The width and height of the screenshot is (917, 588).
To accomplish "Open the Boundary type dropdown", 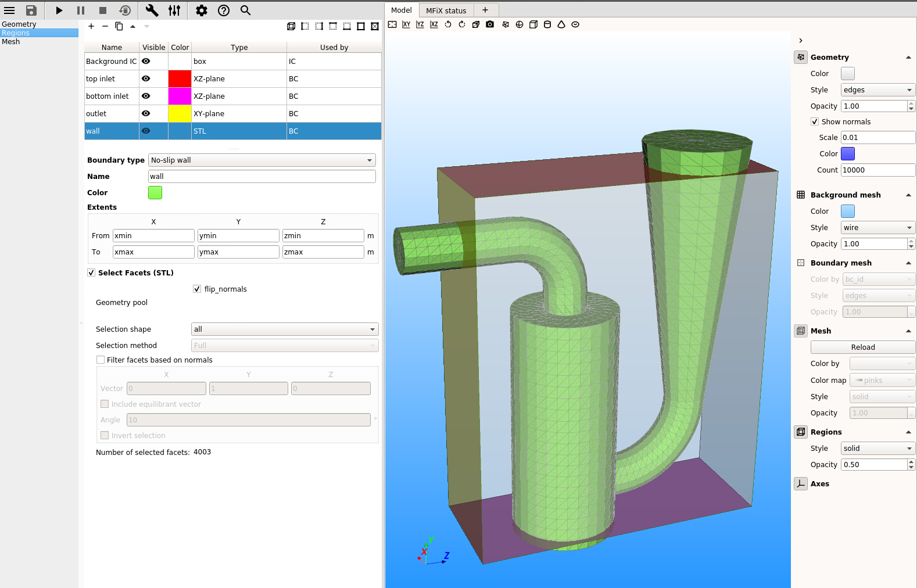I will pyautogui.click(x=262, y=160).
